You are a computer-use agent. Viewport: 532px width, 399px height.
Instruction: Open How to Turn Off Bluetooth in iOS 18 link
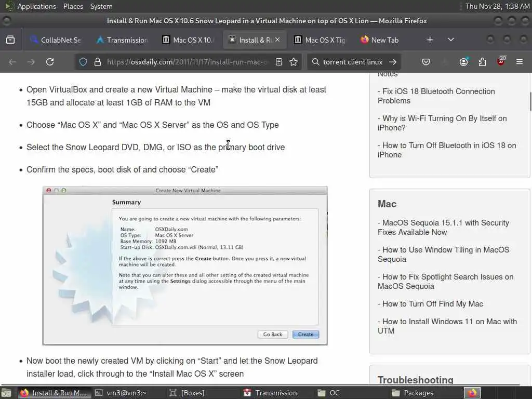(447, 150)
